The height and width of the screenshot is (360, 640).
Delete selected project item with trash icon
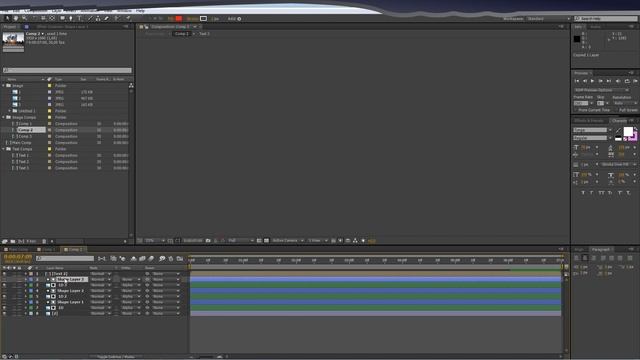tap(44, 241)
